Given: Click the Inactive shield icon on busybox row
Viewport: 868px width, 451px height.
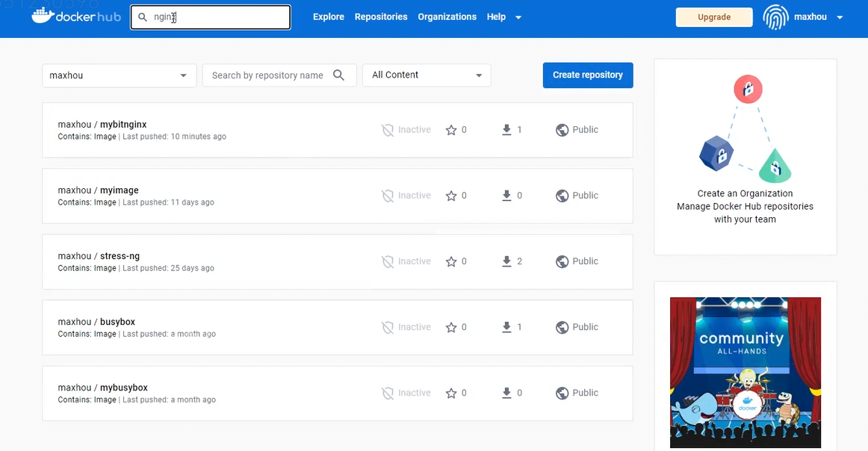Looking at the screenshot, I should (388, 328).
